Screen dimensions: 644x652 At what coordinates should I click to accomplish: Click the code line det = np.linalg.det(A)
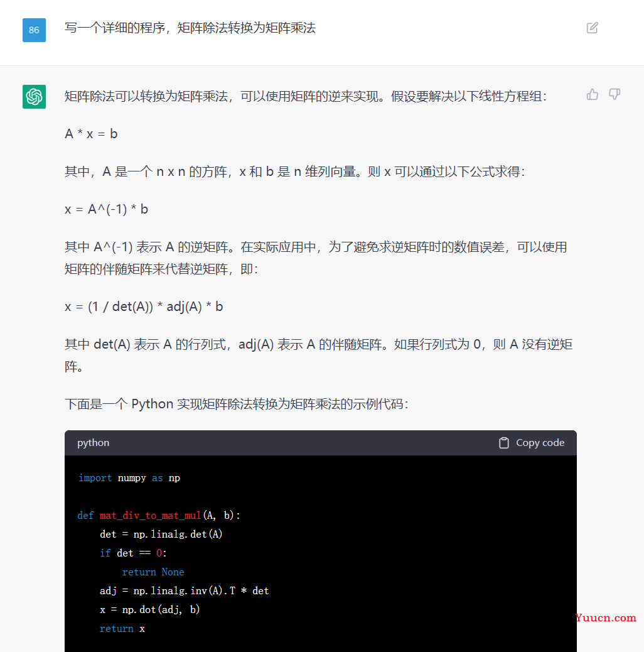pos(161,535)
